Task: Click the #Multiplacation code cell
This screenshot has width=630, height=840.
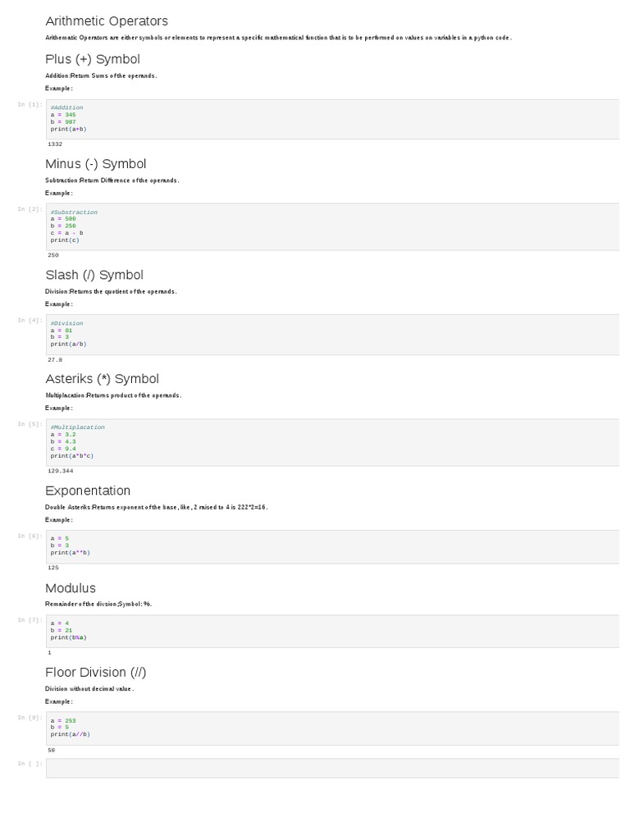Action: [x=332, y=441]
